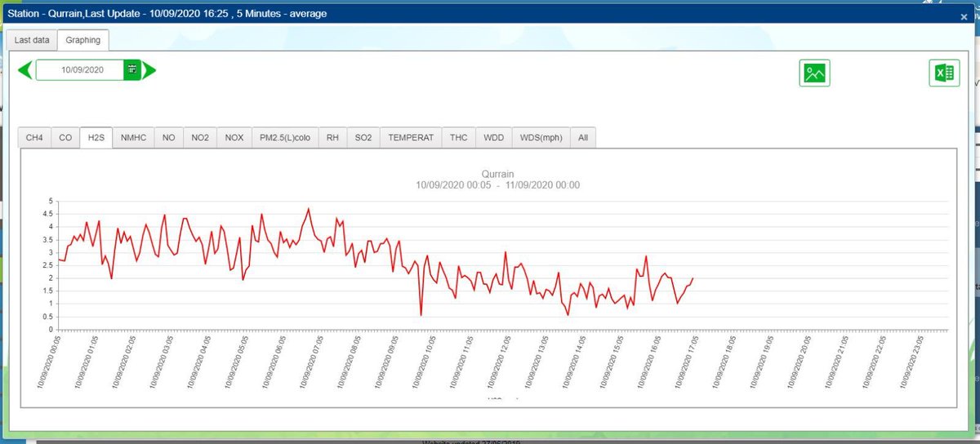
Task: Export data to Excel icon
Action: coord(944,73)
